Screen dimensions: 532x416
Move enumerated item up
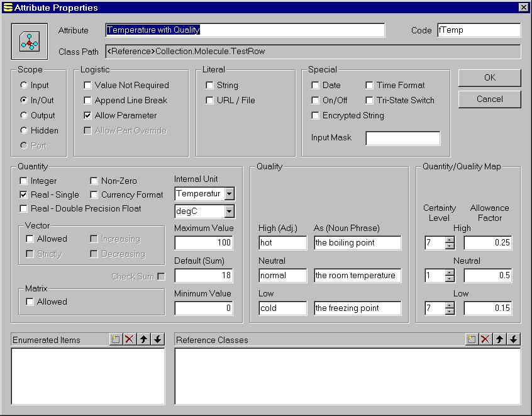pos(143,339)
